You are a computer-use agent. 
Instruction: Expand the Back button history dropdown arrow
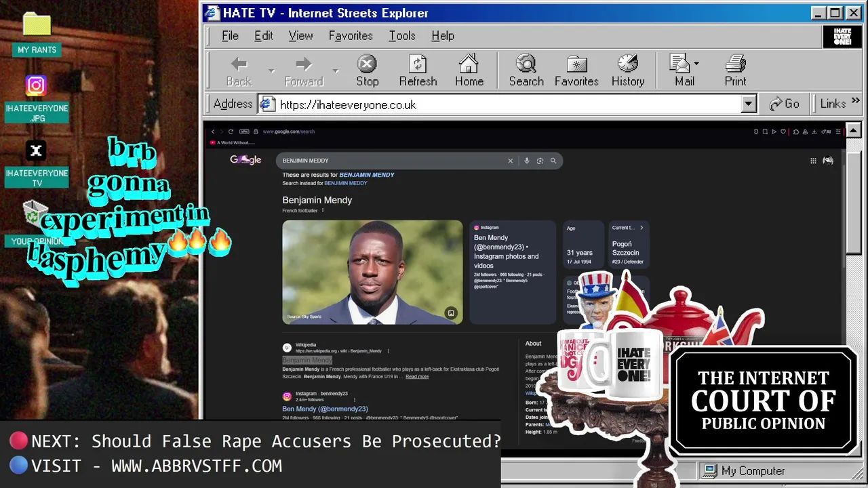click(x=271, y=70)
